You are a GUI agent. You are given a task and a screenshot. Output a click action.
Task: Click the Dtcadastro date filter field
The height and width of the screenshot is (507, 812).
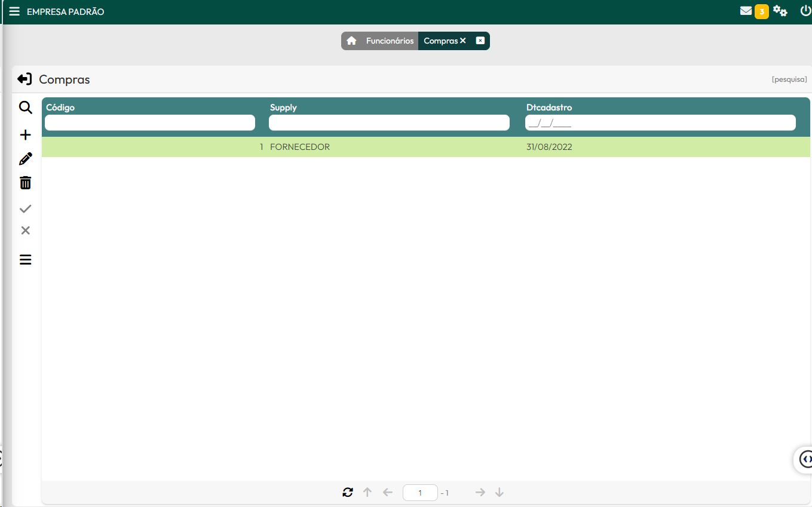[x=660, y=123]
